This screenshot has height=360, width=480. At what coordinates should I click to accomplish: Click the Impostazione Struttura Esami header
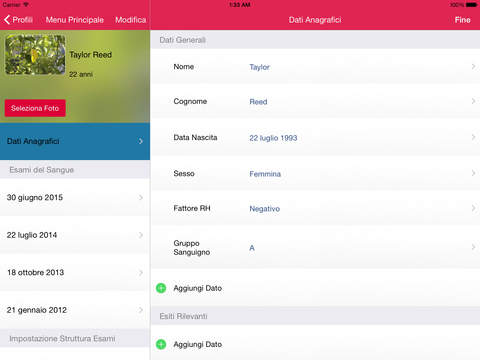click(62, 339)
